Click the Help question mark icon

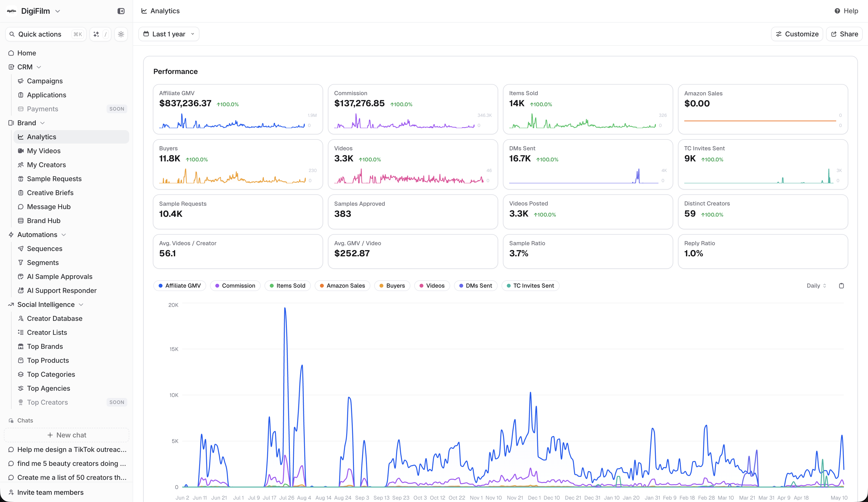click(x=837, y=11)
